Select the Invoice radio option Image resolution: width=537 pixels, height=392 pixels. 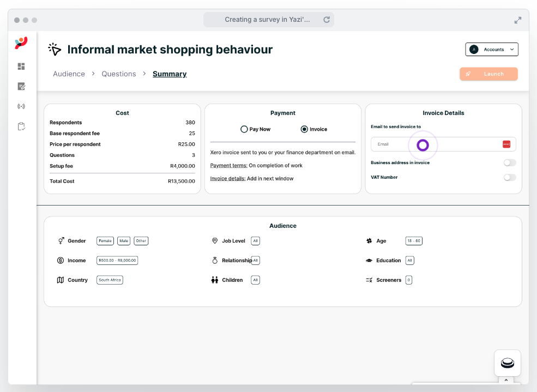(x=304, y=129)
